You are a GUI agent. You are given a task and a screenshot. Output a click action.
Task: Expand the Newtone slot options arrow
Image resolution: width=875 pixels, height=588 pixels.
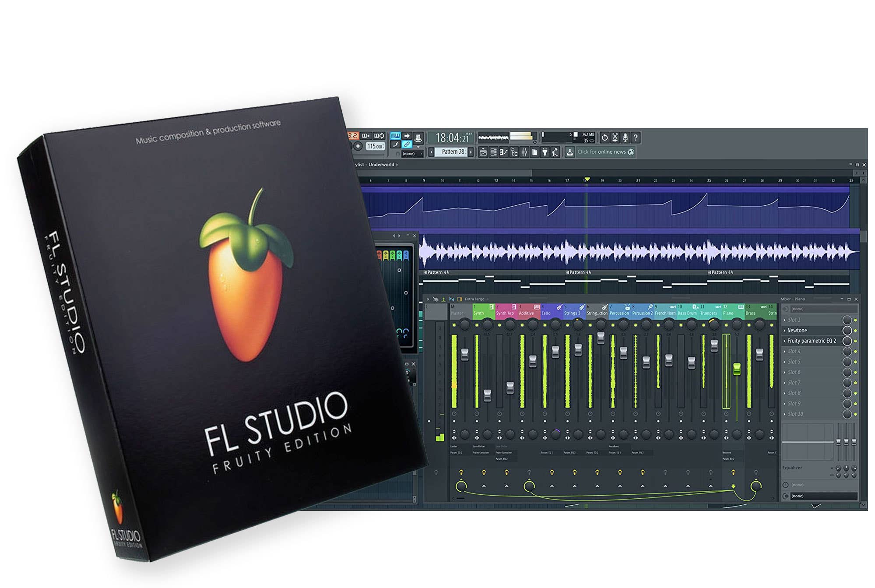[784, 331]
